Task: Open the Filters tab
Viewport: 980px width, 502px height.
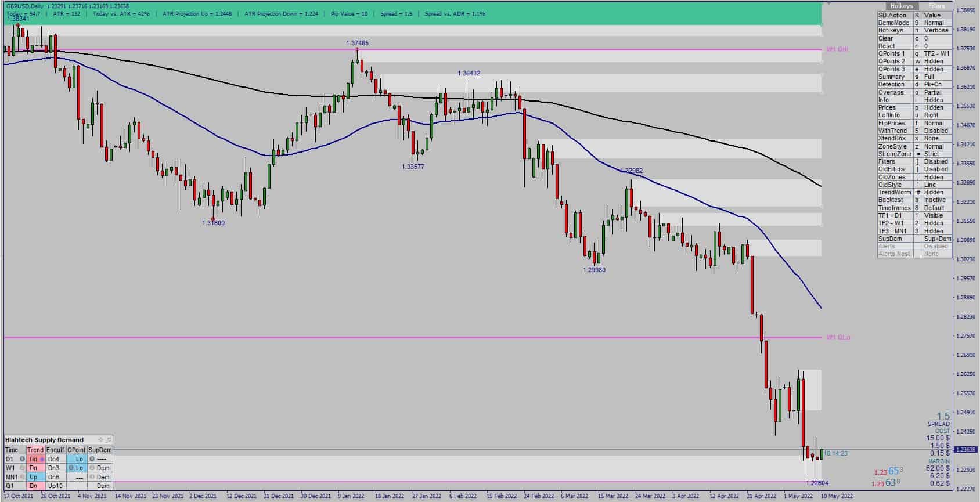Action: 936,6
